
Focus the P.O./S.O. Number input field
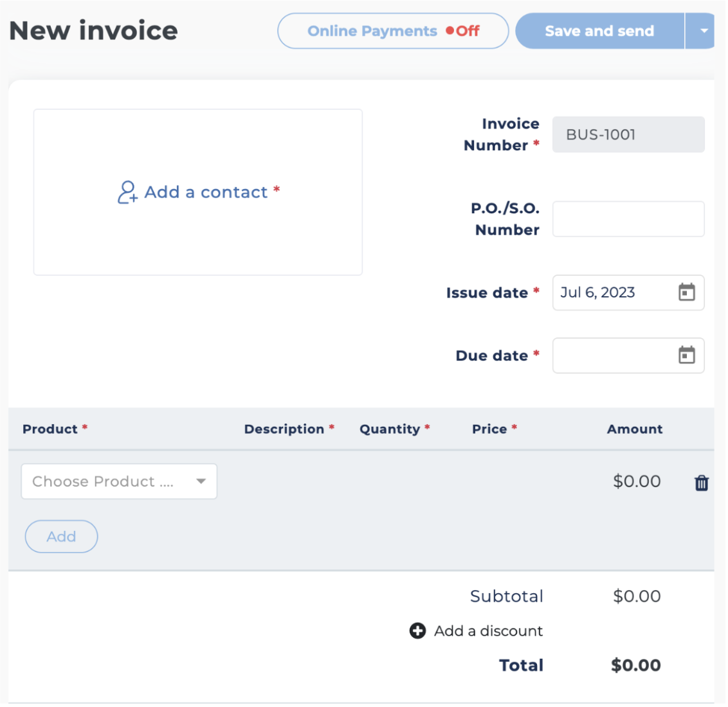click(628, 219)
